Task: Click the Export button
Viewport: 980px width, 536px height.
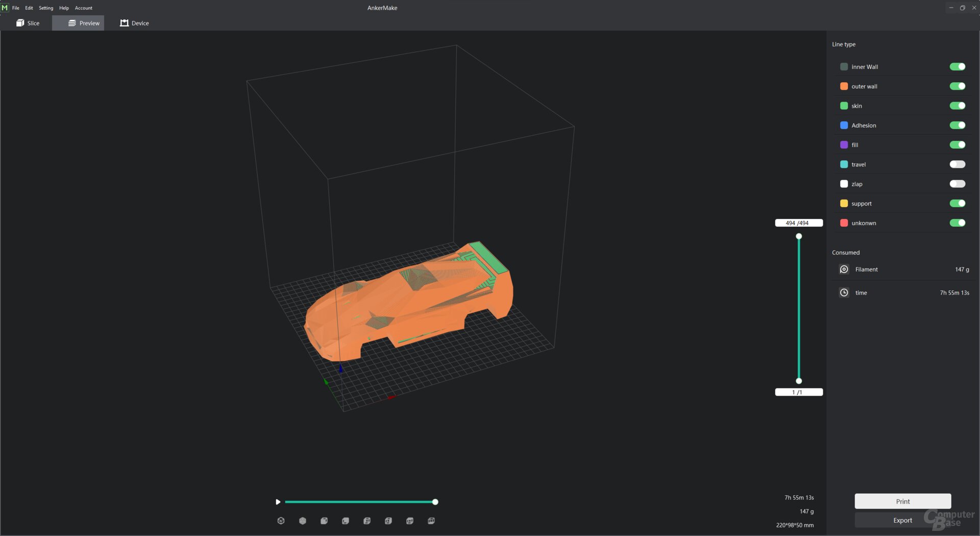Action: (902, 520)
